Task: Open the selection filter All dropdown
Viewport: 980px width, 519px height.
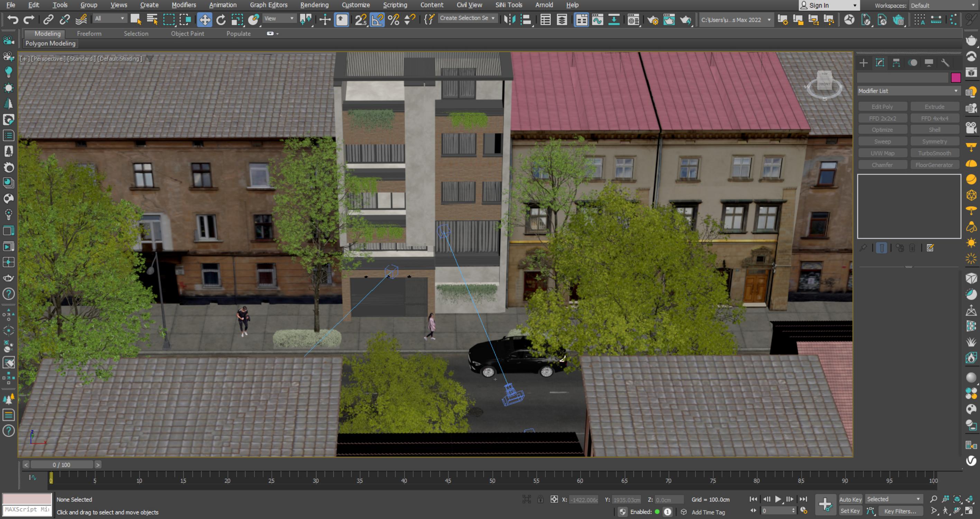Action: tap(110, 18)
